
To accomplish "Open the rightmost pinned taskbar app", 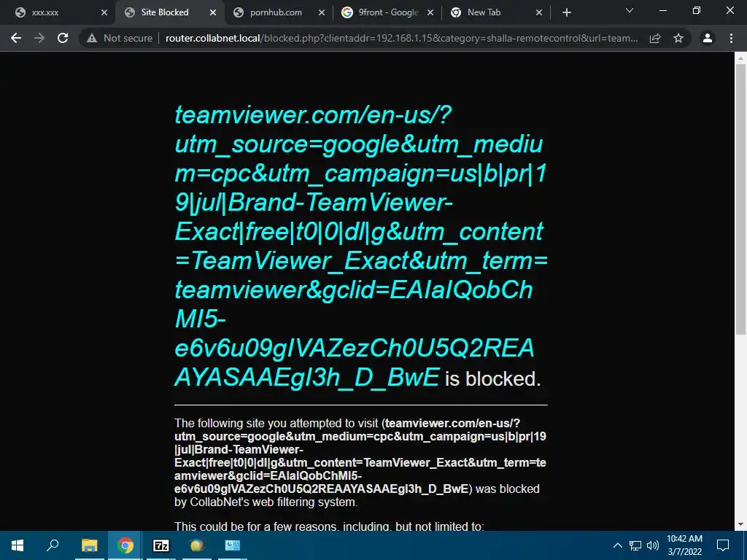I will coord(233,545).
